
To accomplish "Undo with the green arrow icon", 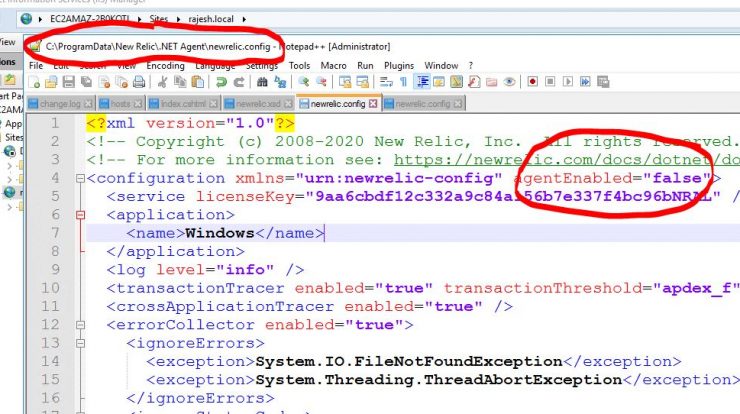I will click(x=221, y=82).
